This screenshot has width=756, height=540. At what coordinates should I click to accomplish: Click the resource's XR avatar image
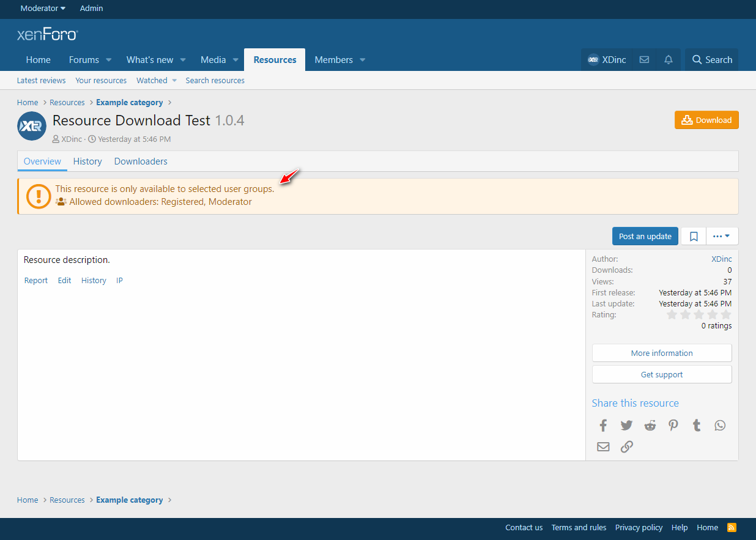[32, 127]
